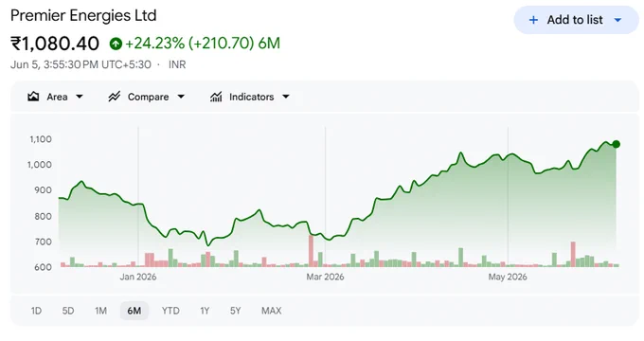Click the Compare lines icon
The width and height of the screenshot is (644, 341).
115,97
